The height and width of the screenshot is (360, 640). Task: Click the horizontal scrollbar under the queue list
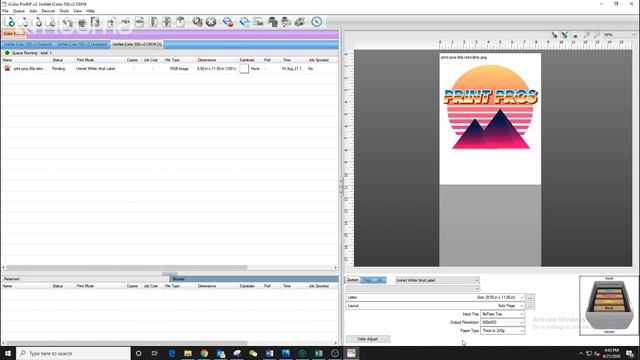127,268
